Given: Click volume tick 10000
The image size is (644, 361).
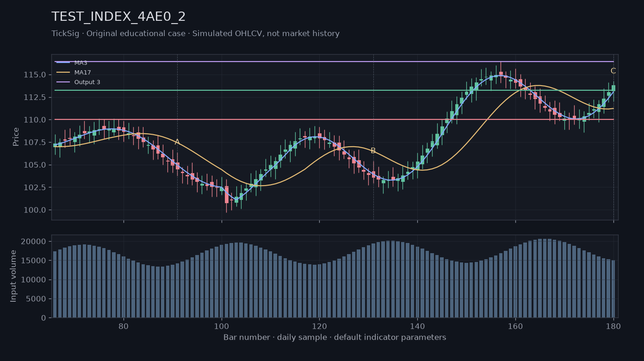Looking at the screenshot, I should [x=34, y=280].
